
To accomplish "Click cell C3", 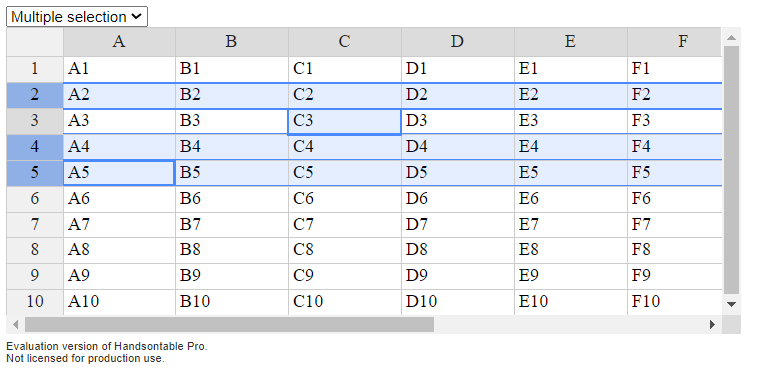I will 344,121.
